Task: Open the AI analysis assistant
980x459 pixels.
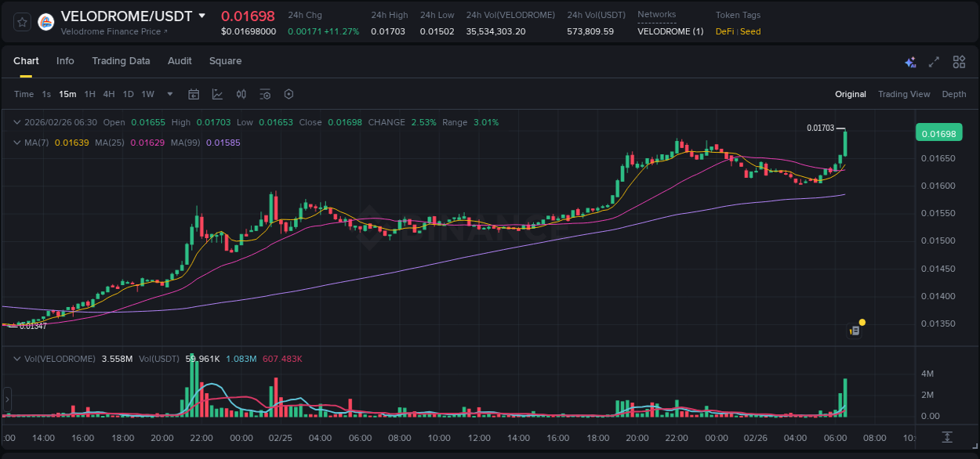Action: pyautogui.click(x=909, y=62)
